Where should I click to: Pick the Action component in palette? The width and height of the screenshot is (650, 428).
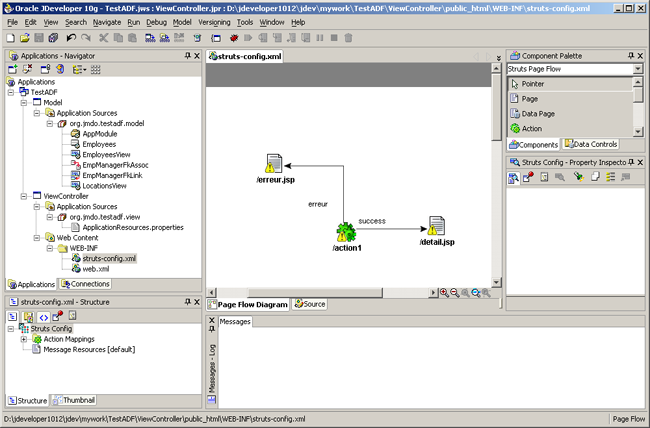click(x=532, y=129)
